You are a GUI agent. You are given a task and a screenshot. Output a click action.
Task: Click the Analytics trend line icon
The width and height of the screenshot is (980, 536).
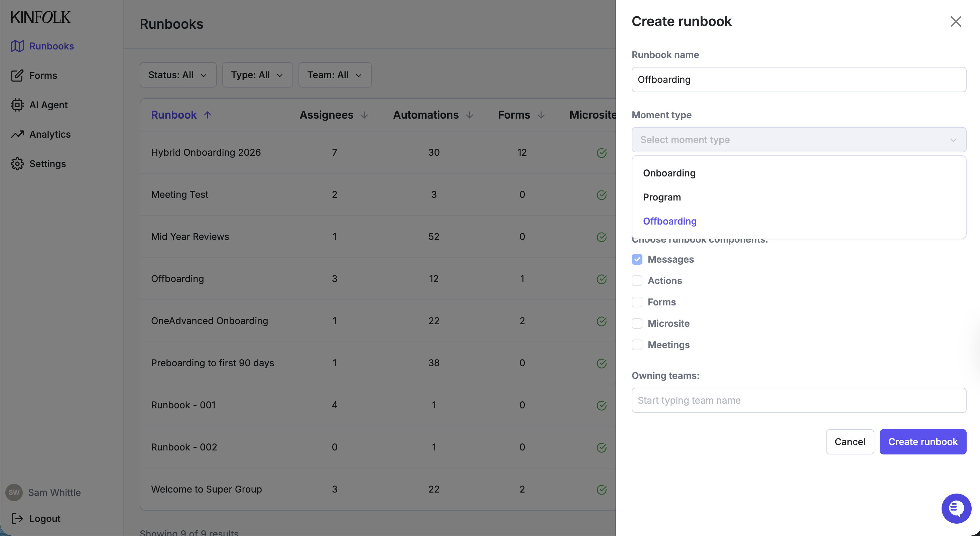coord(17,134)
